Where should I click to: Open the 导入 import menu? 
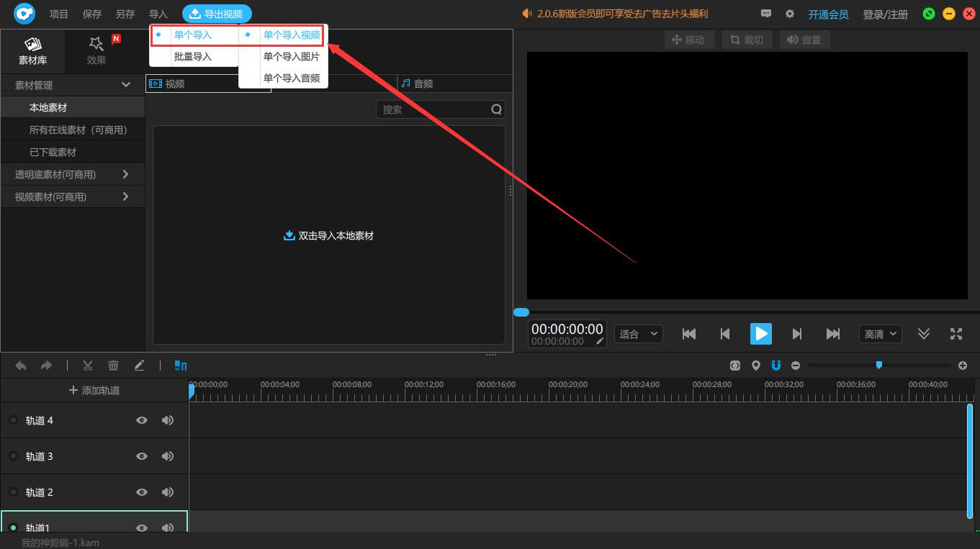(x=158, y=14)
